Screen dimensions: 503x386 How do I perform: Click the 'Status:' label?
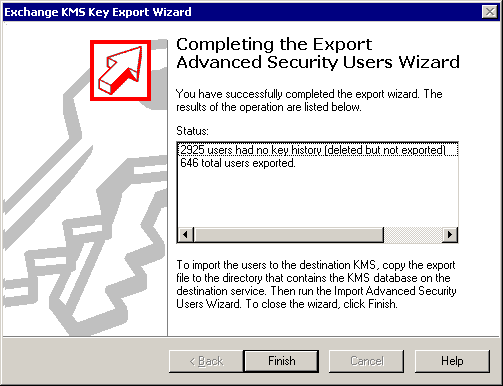pyautogui.click(x=192, y=131)
